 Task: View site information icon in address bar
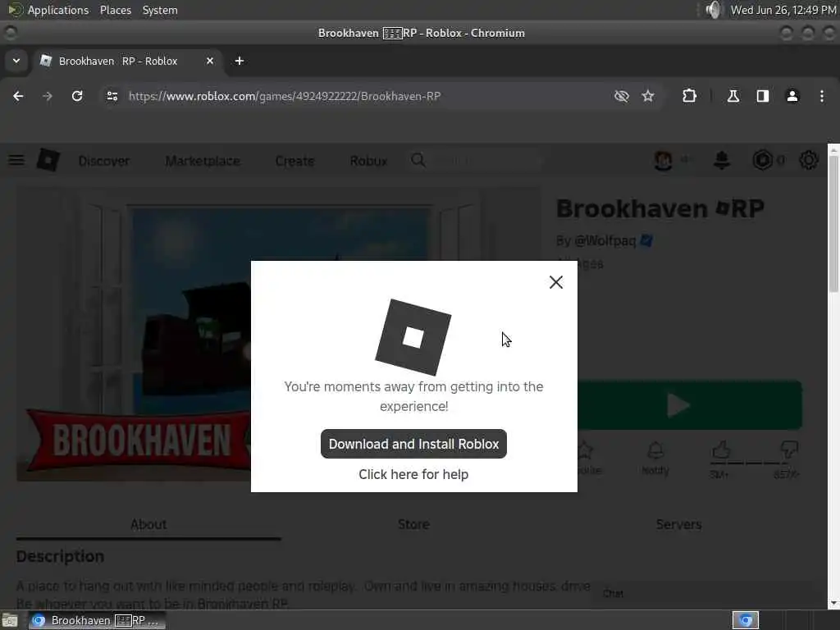coord(112,96)
